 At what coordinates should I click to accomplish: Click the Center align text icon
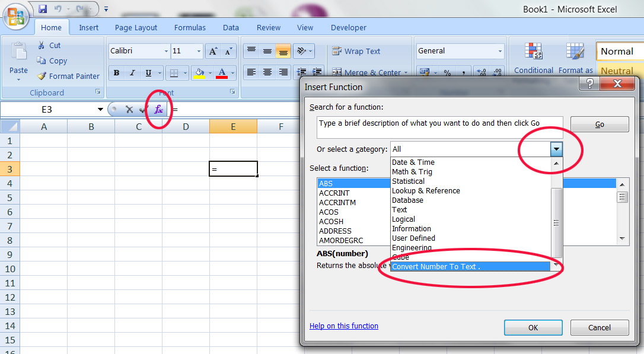[x=267, y=72]
